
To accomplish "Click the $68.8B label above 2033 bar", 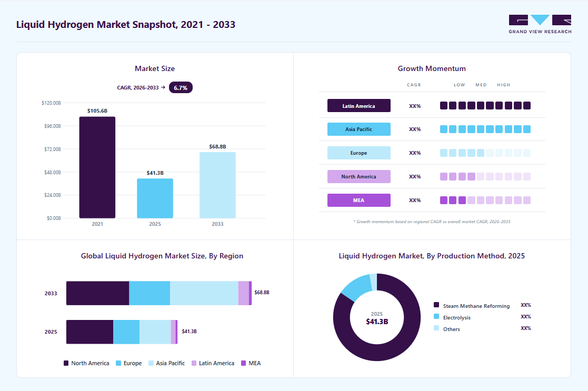I will point(217,147).
